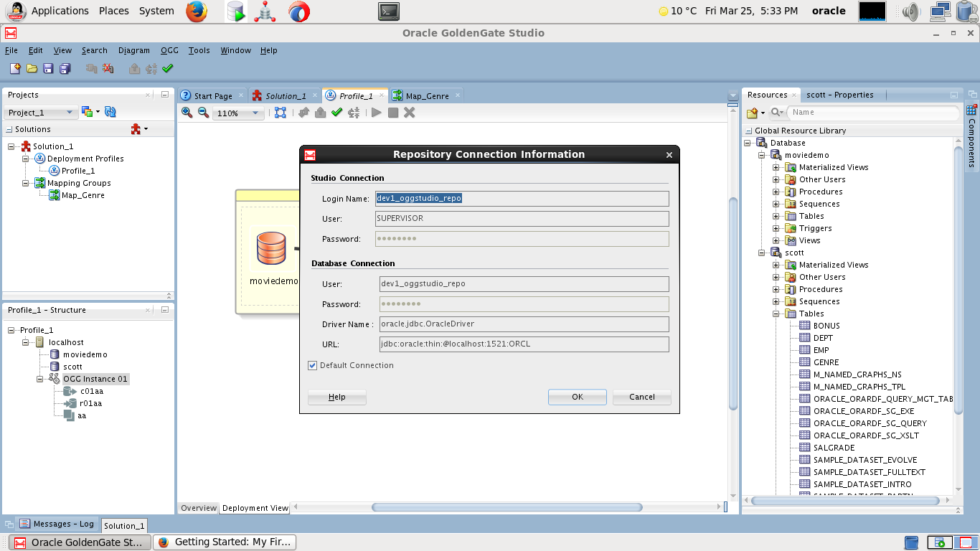
Task: Zoom out on the Profile_1 diagram
Action: coord(203,113)
